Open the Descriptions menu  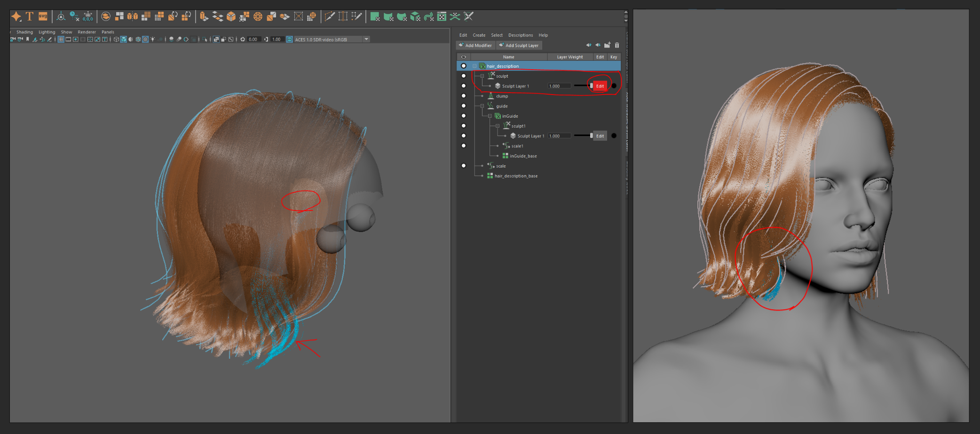(520, 35)
